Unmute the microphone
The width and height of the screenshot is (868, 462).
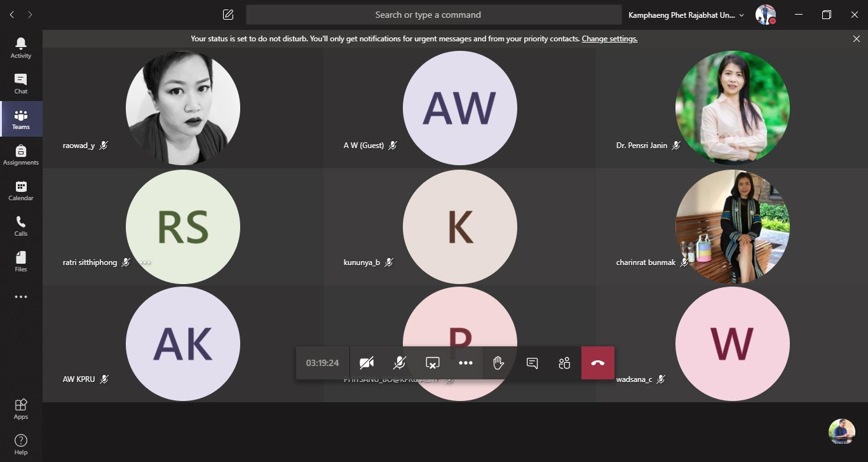[x=399, y=363]
